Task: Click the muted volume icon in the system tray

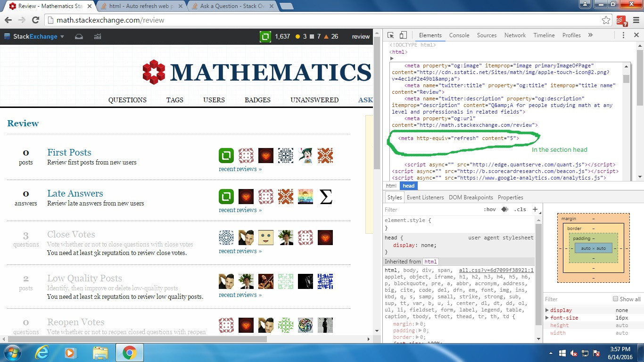Action: (574, 353)
